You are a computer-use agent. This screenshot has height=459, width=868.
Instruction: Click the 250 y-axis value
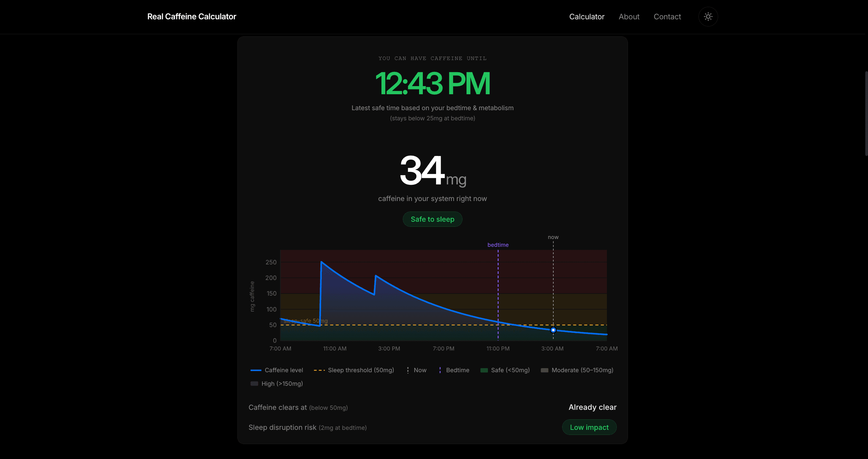(271, 262)
